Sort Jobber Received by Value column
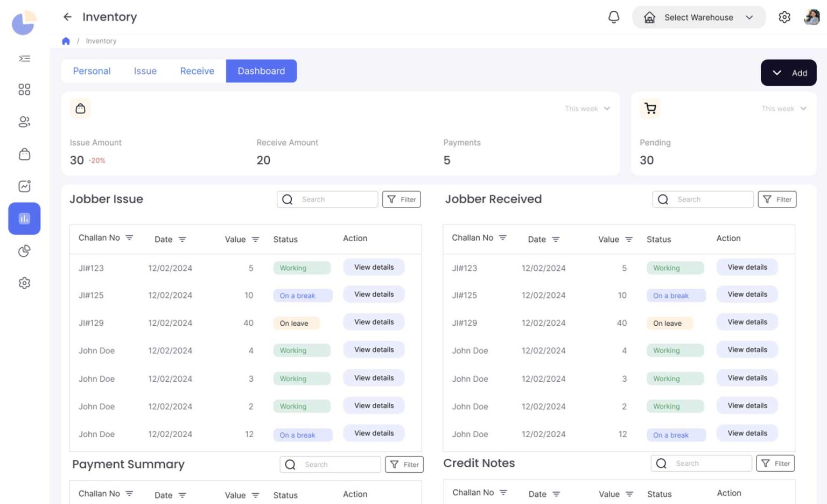Screen dimensions: 827x504 point(630,239)
